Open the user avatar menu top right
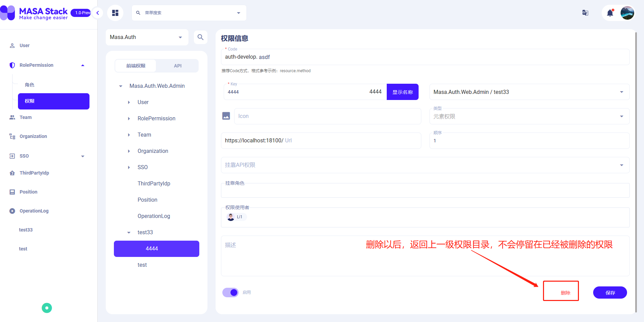 tap(628, 13)
